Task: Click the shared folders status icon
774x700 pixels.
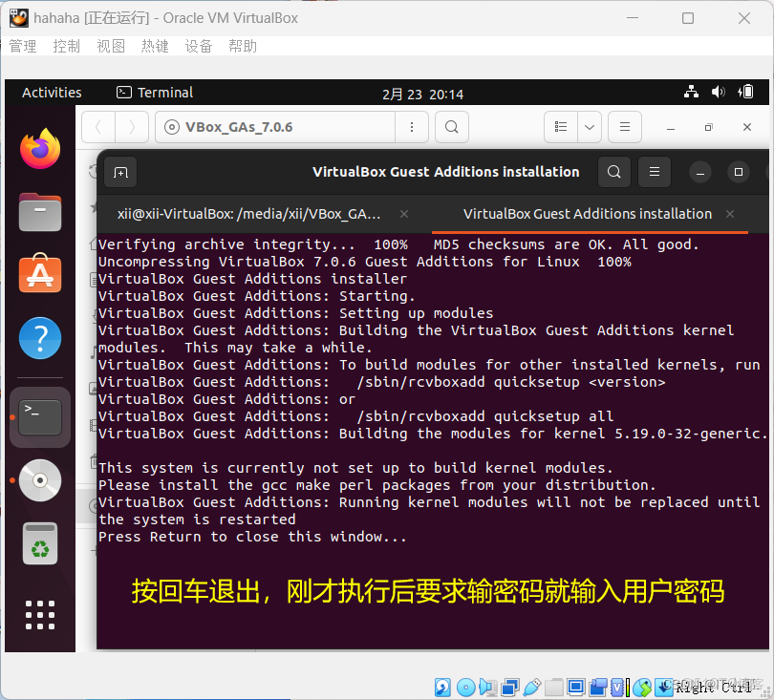Action: click(x=554, y=686)
